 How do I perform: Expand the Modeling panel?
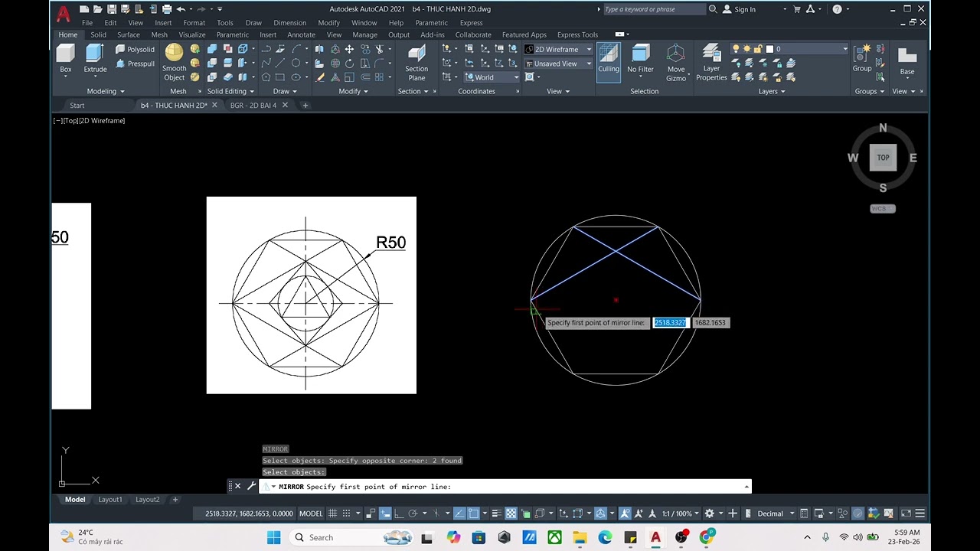coord(105,91)
